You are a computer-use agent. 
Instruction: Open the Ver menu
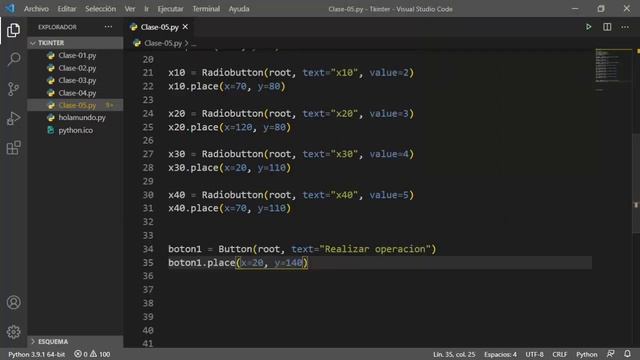click(x=130, y=9)
